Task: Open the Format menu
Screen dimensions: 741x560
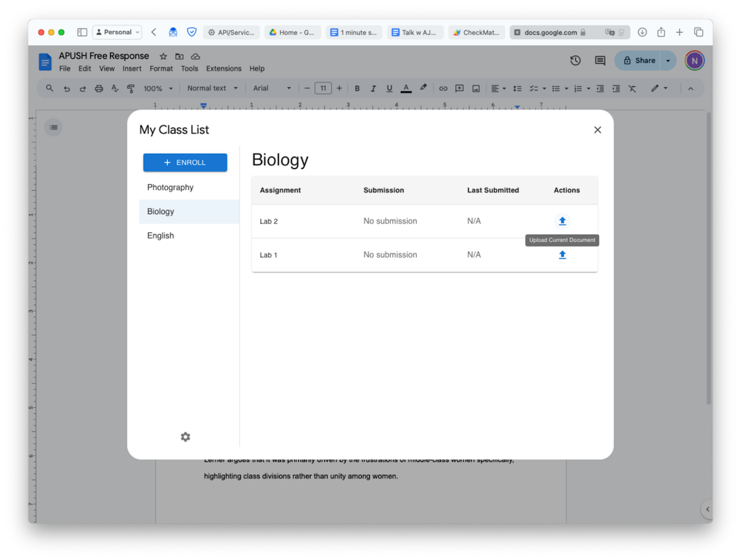Action: coord(161,69)
